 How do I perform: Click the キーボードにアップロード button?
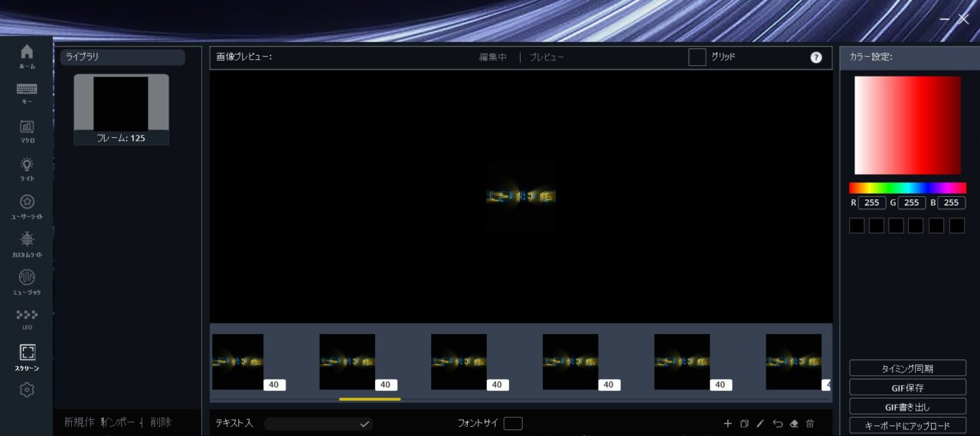pyautogui.click(x=907, y=426)
